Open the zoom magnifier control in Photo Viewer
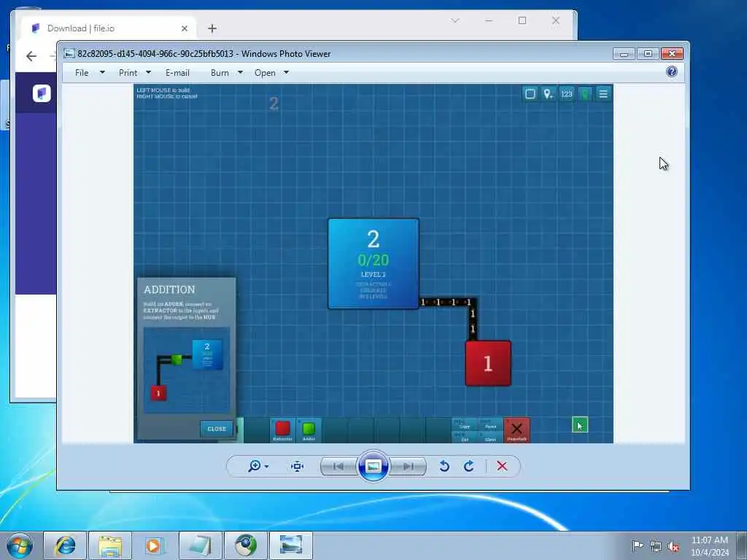Image resolution: width=747 pixels, height=560 pixels. point(255,466)
